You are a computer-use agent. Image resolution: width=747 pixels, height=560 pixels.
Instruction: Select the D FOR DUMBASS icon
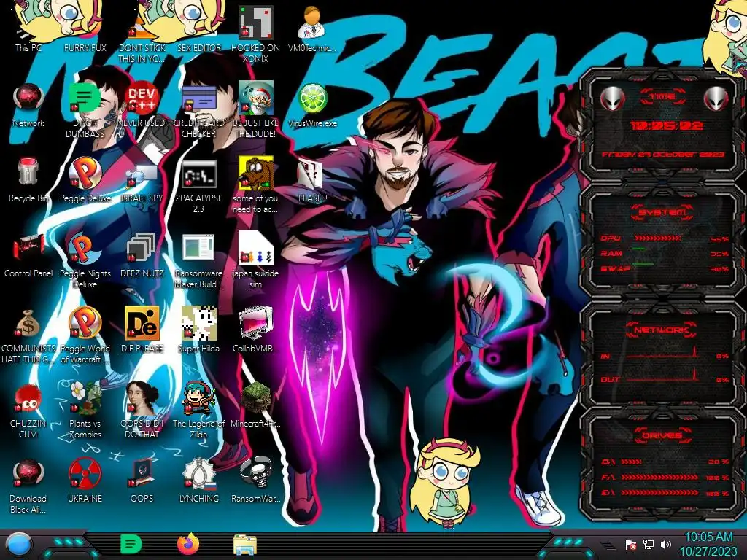point(85,109)
